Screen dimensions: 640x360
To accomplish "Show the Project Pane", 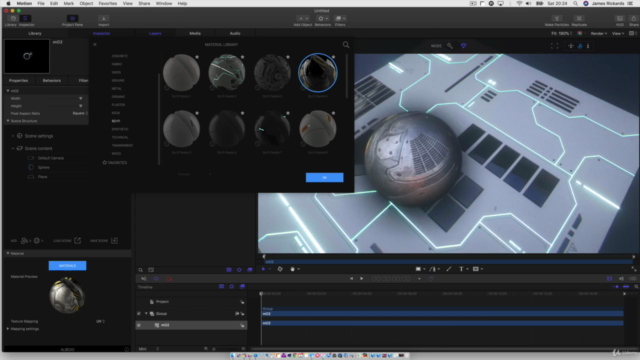I will pos(72,19).
